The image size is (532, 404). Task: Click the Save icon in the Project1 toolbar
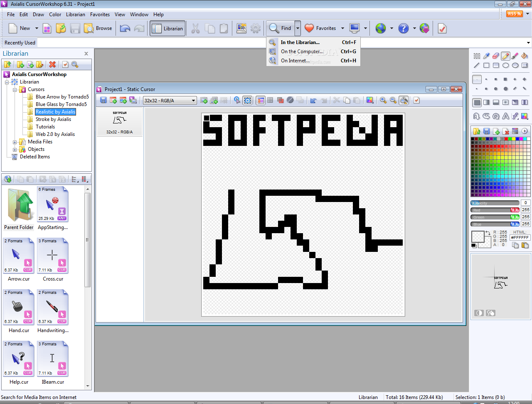[103, 100]
